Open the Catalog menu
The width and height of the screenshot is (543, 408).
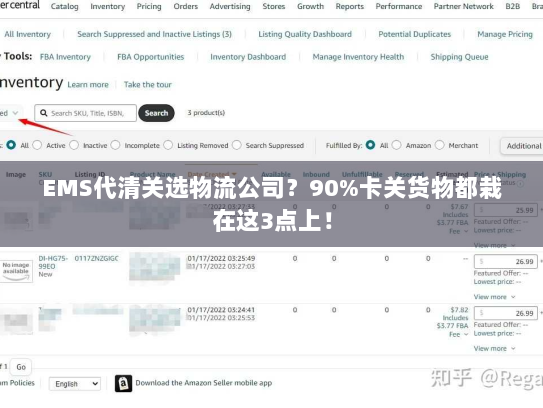coord(64,6)
